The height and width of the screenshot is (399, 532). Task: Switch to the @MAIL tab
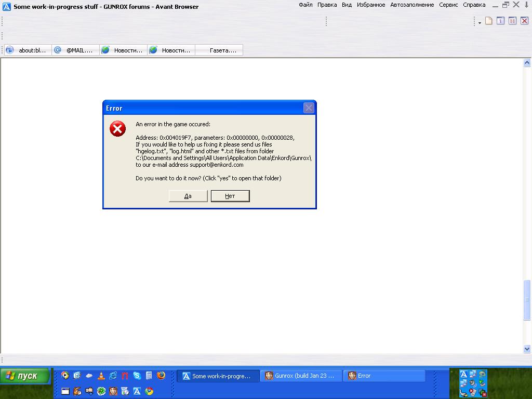[x=76, y=50]
